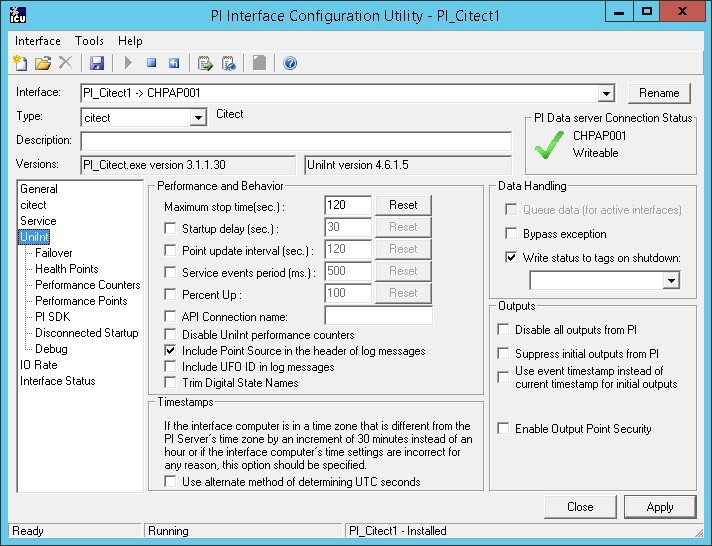
Task: Click the Apply button
Action: pos(660,506)
